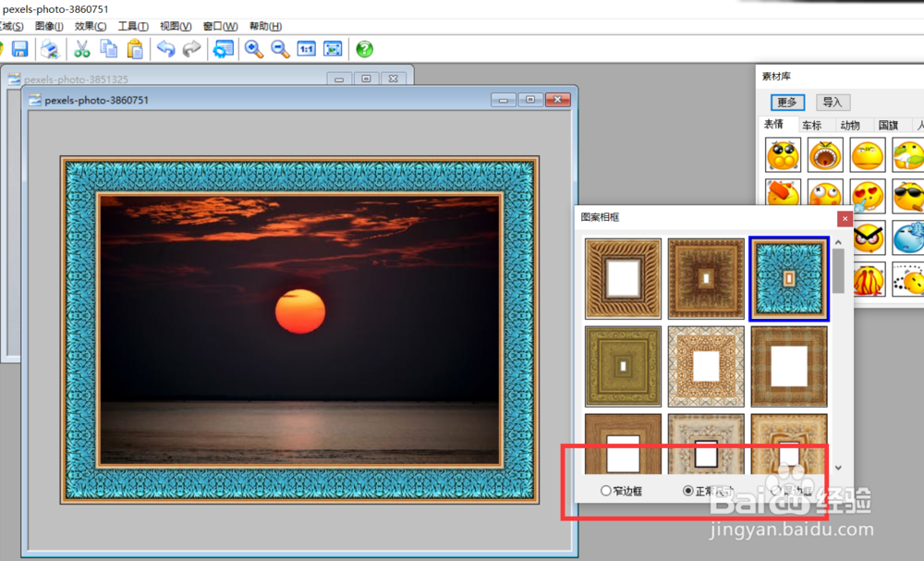Click the 导入 button in 素材库
The width and height of the screenshot is (924, 561).
tap(833, 102)
